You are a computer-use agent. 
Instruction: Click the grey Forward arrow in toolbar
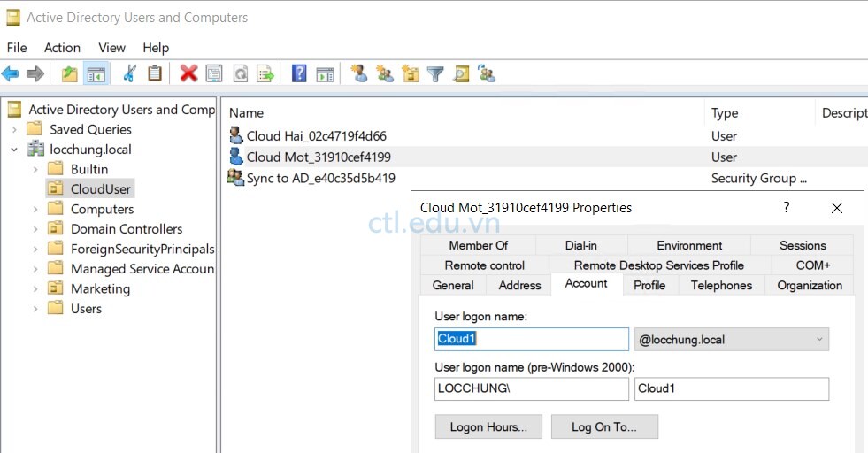tap(35, 73)
